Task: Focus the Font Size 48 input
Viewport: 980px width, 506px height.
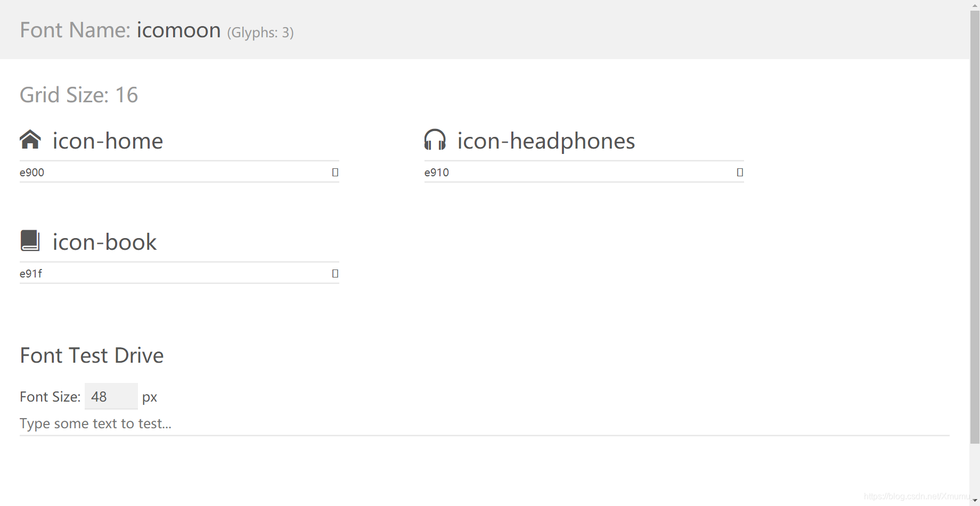Action: (x=111, y=396)
